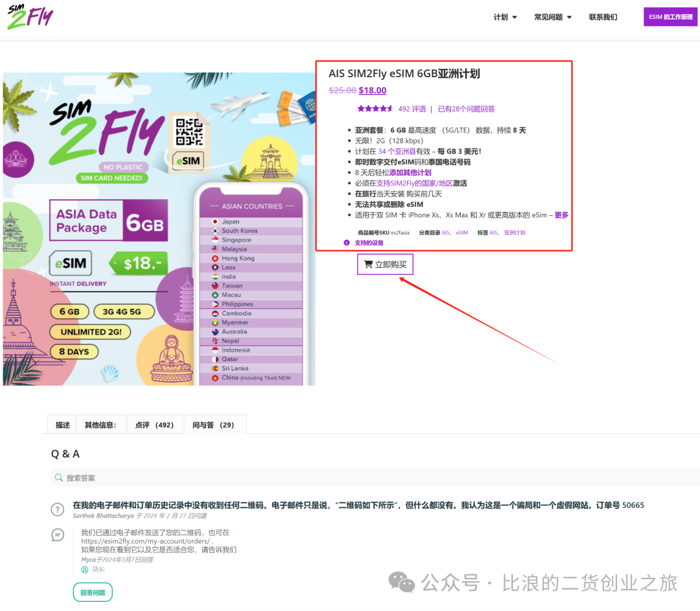Image resolution: width=700 pixels, height=611 pixels.
Task: Open the 492 评语 reviews link
Action: coord(412,109)
